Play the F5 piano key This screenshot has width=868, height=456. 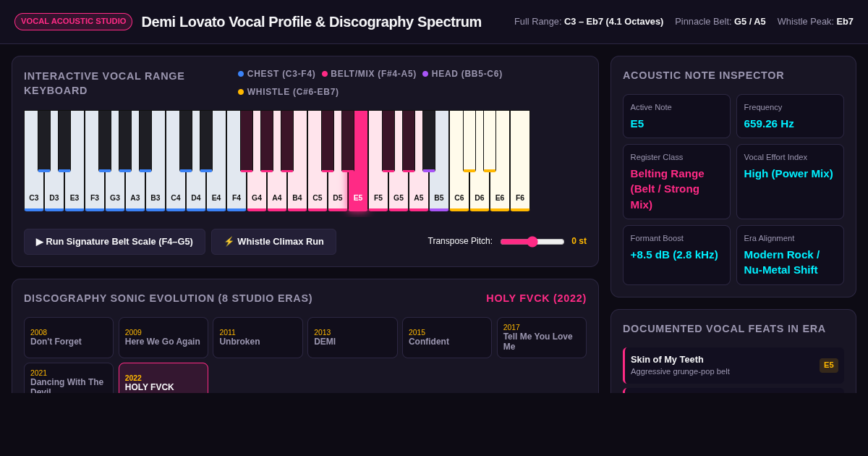click(x=378, y=192)
